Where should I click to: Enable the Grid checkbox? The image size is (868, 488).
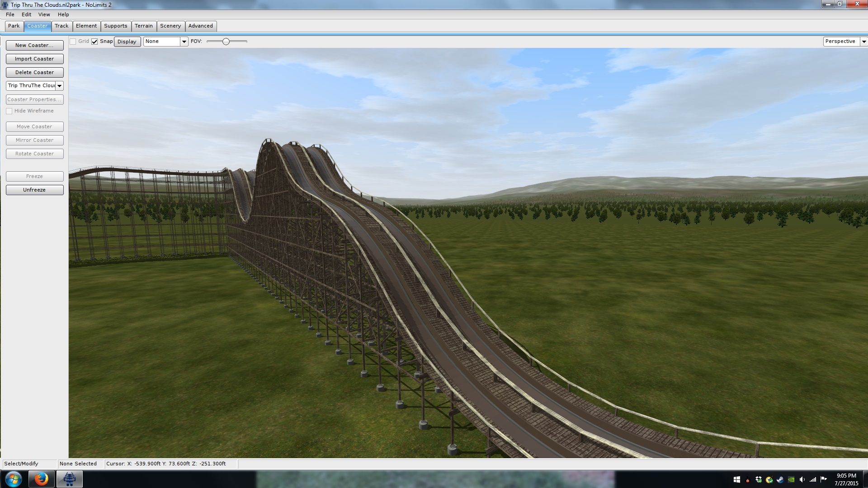pyautogui.click(x=73, y=42)
